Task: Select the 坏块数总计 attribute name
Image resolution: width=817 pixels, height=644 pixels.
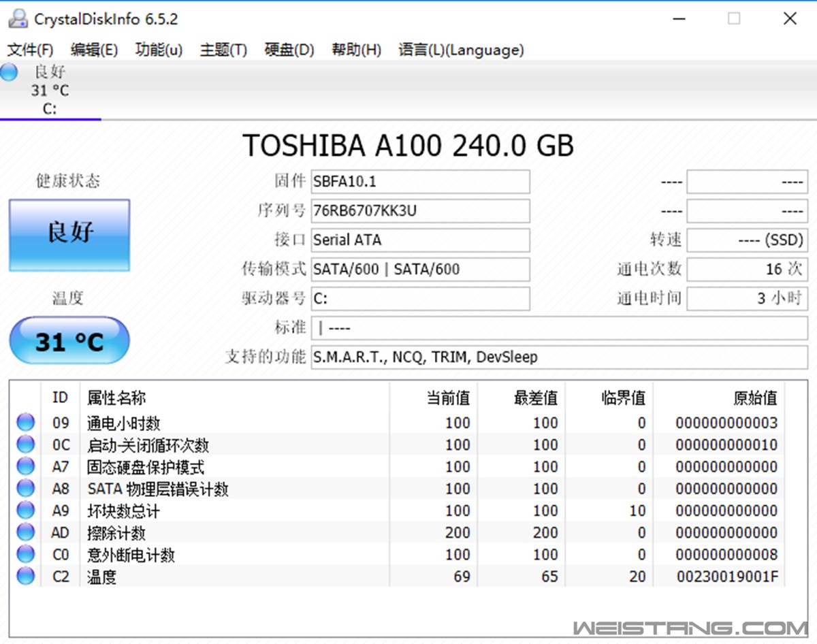Action: click(x=124, y=511)
